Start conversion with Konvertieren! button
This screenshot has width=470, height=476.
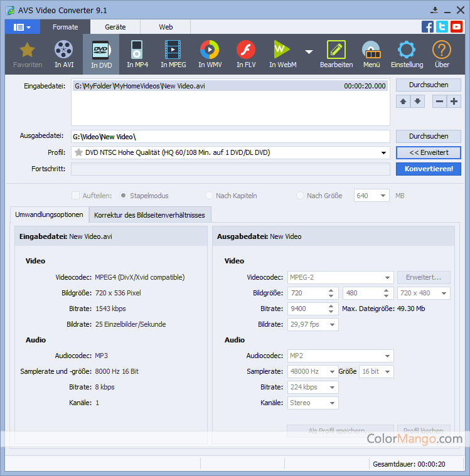coord(429,169)
